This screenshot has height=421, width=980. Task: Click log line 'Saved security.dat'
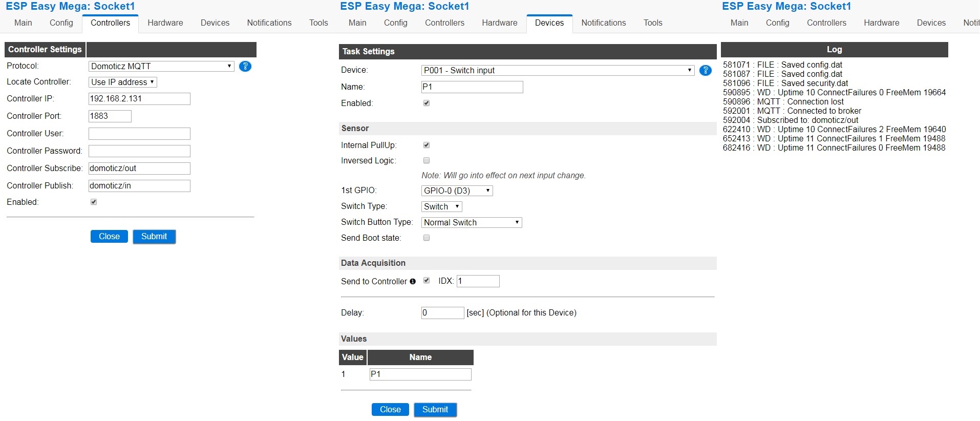[785, 83]
